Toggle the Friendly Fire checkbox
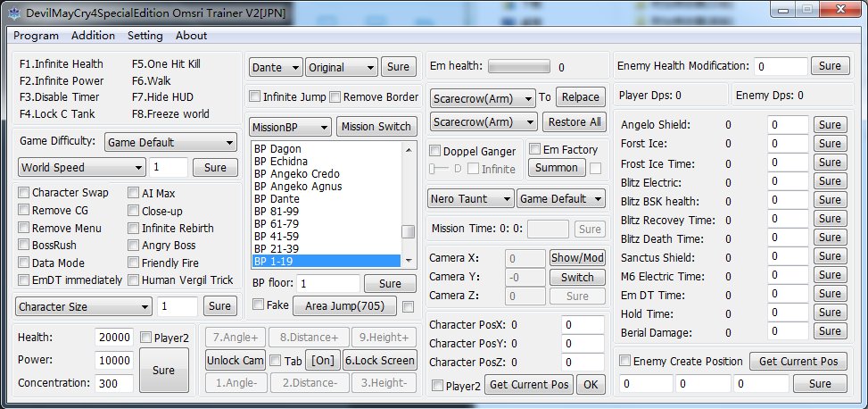Image resolution: width=868 pixels, height=409 pixels. click(134, 263)
